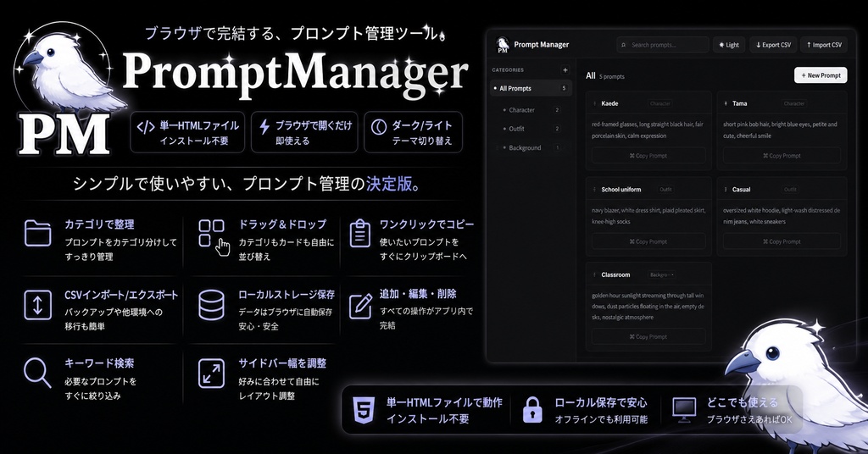Copy the School uniform prompt

(x=648, y=241)
